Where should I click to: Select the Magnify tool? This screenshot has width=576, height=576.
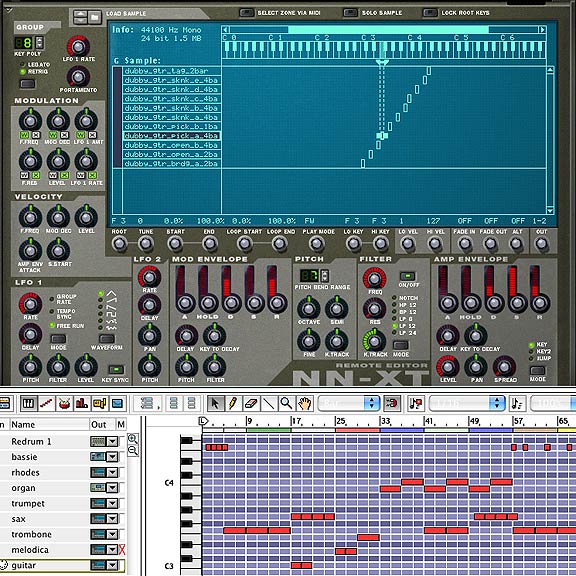[x=286, y=404]
